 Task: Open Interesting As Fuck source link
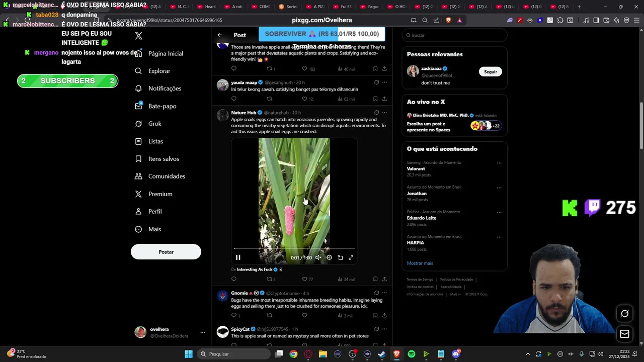click(x=255, y=269)
